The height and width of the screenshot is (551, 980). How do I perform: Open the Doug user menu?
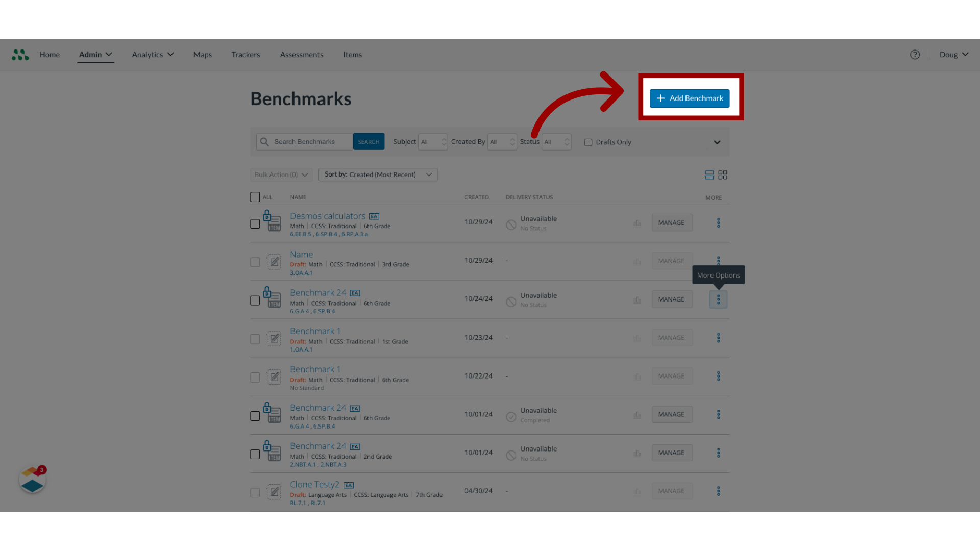pyautogui.click(x=954, y=55)
